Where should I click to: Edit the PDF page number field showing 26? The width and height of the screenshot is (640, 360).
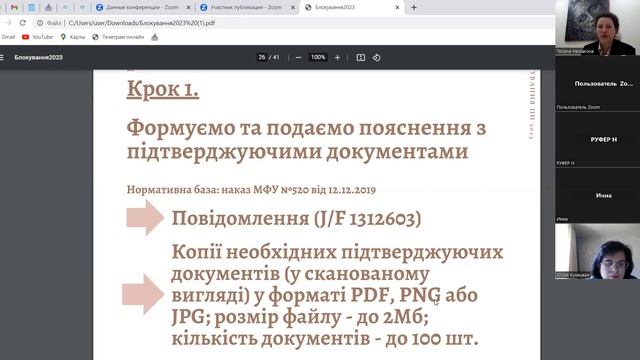[x=262, y=58]
